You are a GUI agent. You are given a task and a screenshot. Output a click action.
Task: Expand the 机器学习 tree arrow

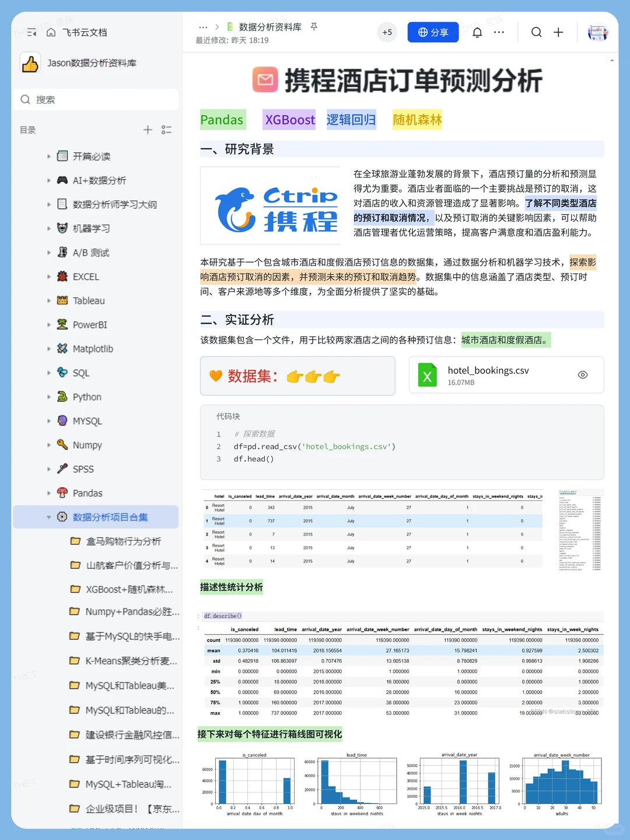(x=49, y=229)
